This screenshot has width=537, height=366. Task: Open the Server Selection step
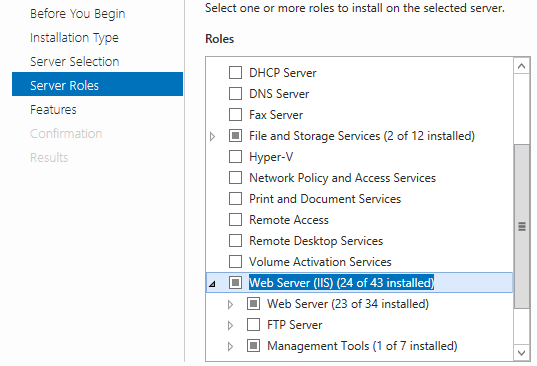(75, 62)
